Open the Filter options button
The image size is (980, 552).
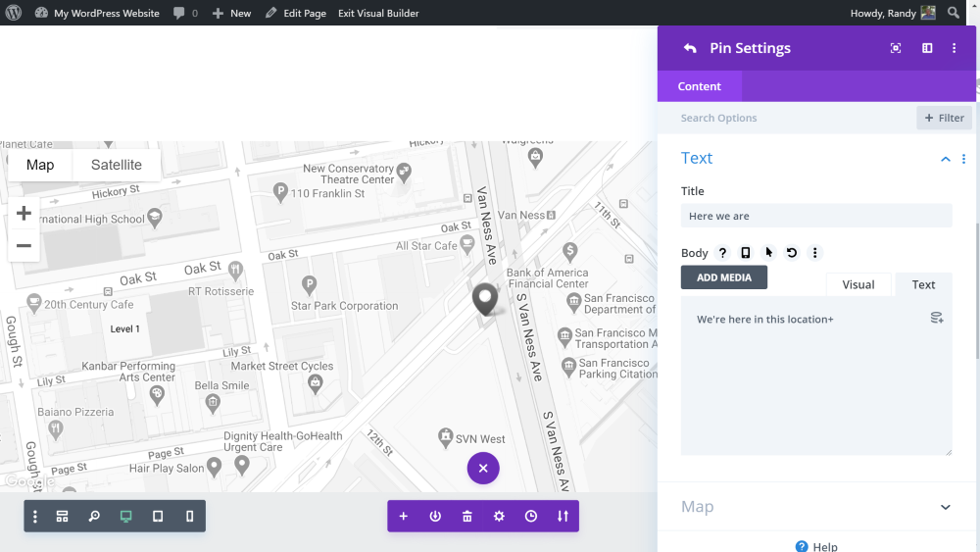944,118
